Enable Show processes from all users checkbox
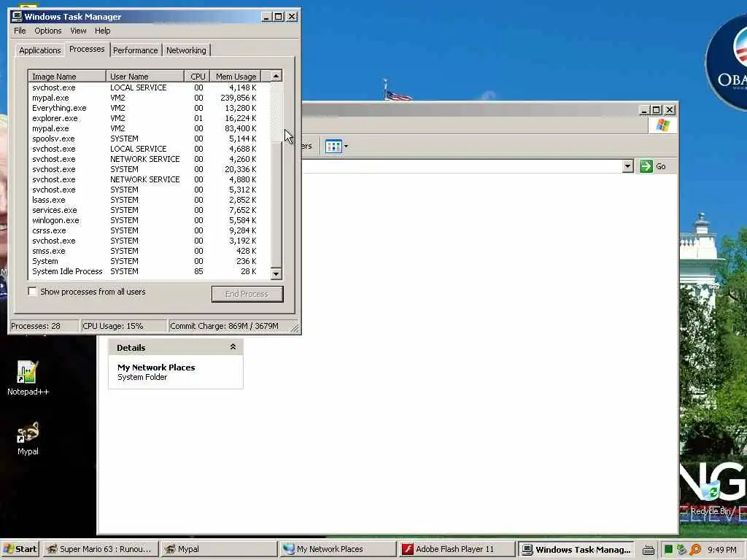This screenshot has width=747, height=560. click(32, 292)
